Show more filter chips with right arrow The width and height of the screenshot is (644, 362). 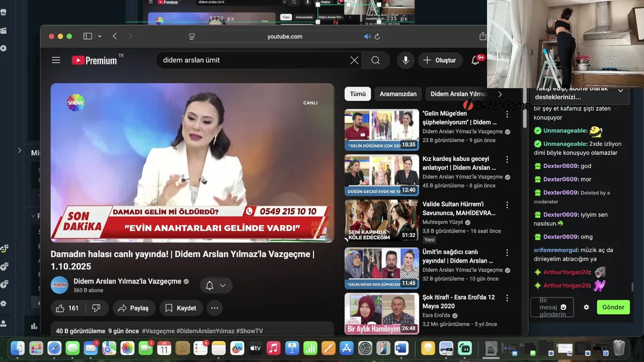[500, 94]
